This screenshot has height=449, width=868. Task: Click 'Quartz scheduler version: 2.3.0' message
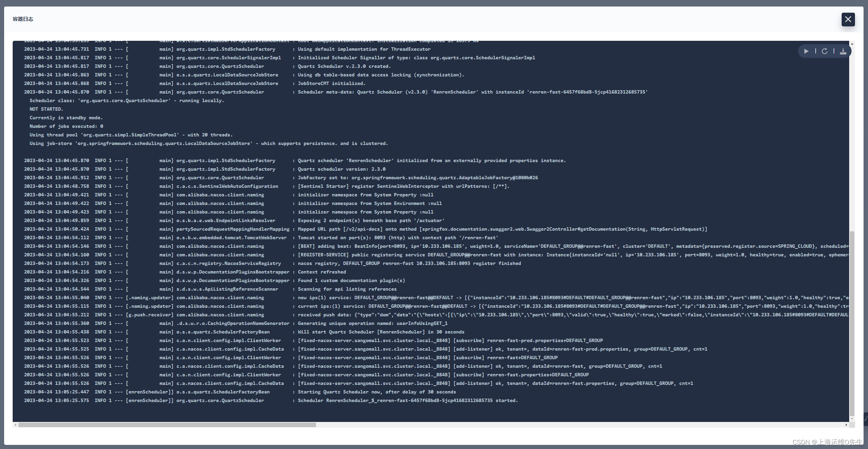pyautogui.click(x=342, y=169)
